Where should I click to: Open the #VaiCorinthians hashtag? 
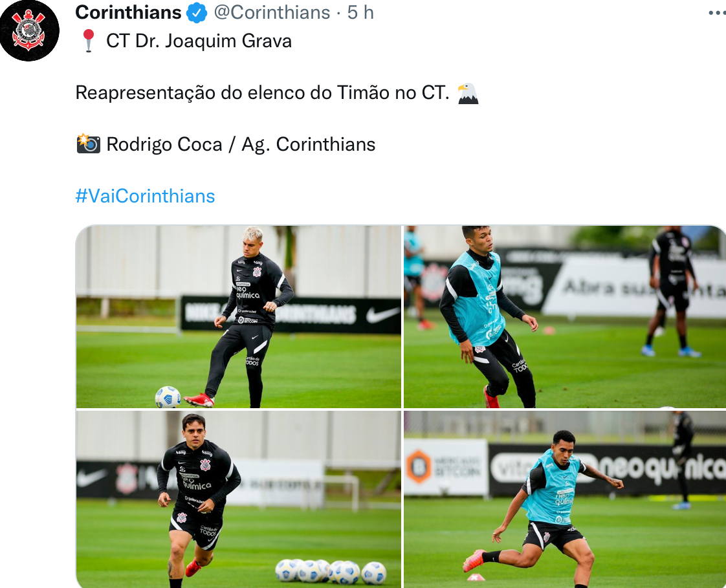pyautogui.click(x=145, y=196)
